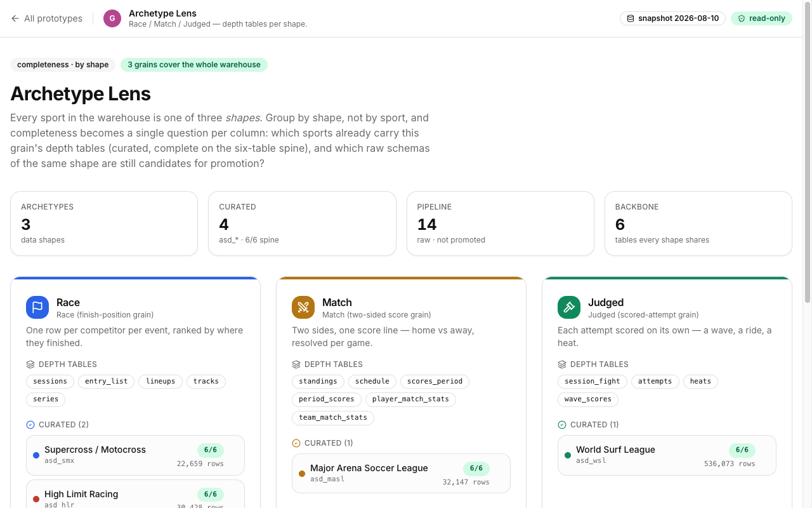The height and width of the screenshot is (508, 812).
Task: Click the Match crossed-swords icon
Action: (x=303, y=307)
